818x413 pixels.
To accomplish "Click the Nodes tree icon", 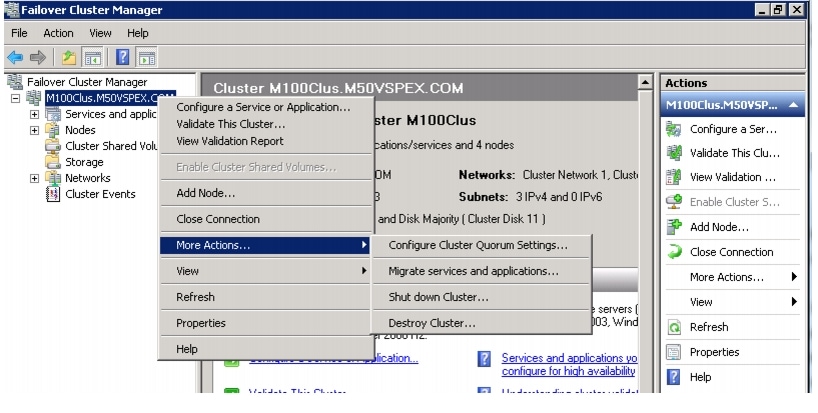I will pos(53,130).
